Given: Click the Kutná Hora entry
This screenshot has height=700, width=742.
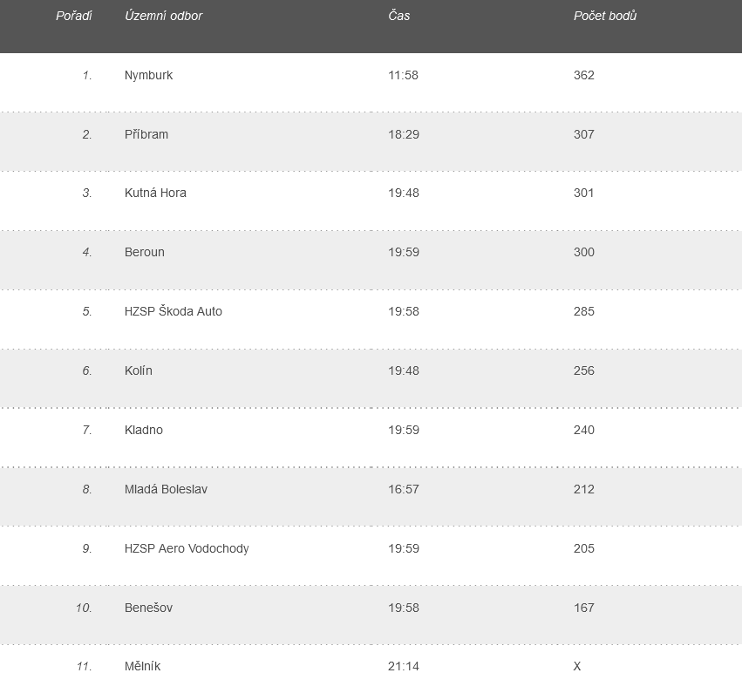Looking at the screenshot, I should (155, 193).
